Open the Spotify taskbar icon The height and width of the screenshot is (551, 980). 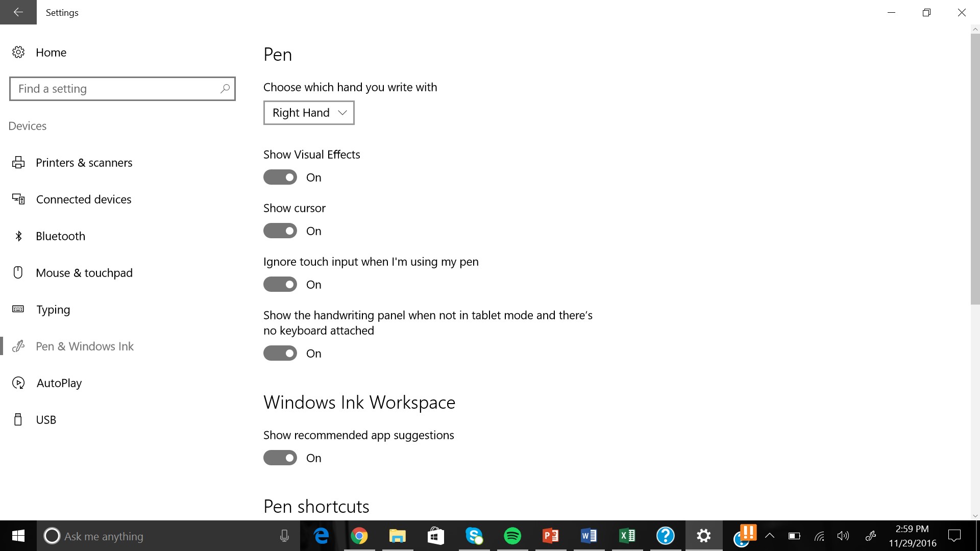(x=512, y=536)
